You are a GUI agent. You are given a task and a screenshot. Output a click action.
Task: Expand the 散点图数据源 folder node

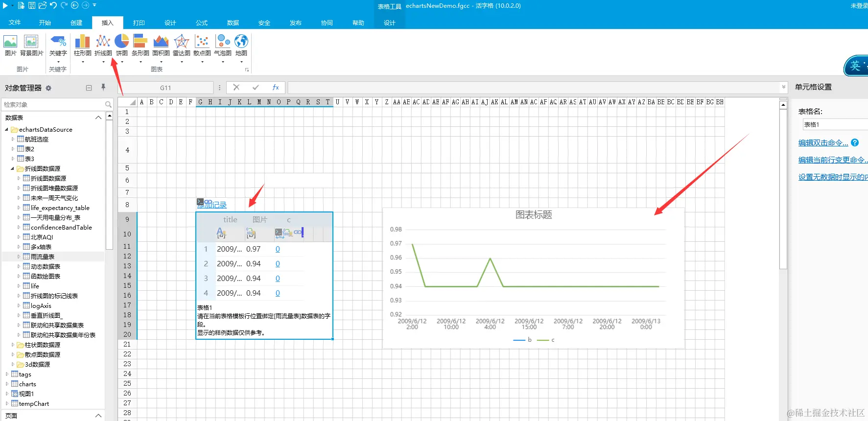(x=13, y=355)
